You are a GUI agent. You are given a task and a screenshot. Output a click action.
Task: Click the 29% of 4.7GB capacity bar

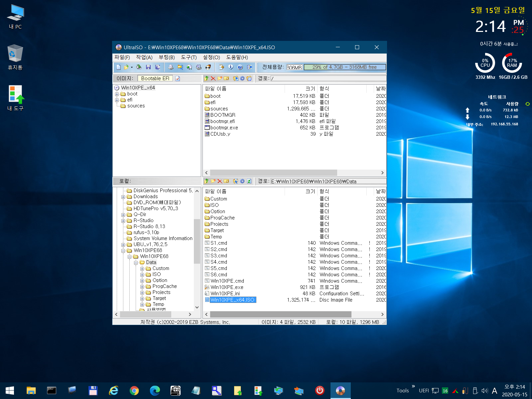[x=345, y=67]
